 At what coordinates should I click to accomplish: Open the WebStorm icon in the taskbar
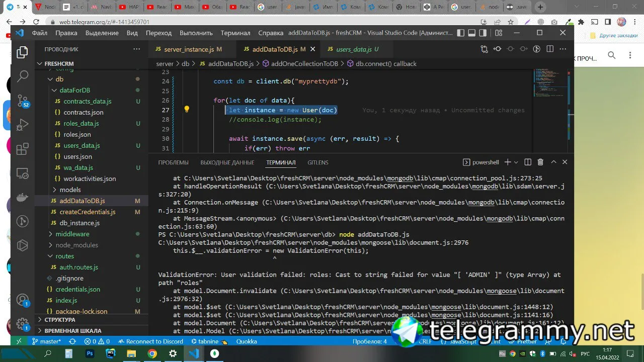[x=111, y=354]
